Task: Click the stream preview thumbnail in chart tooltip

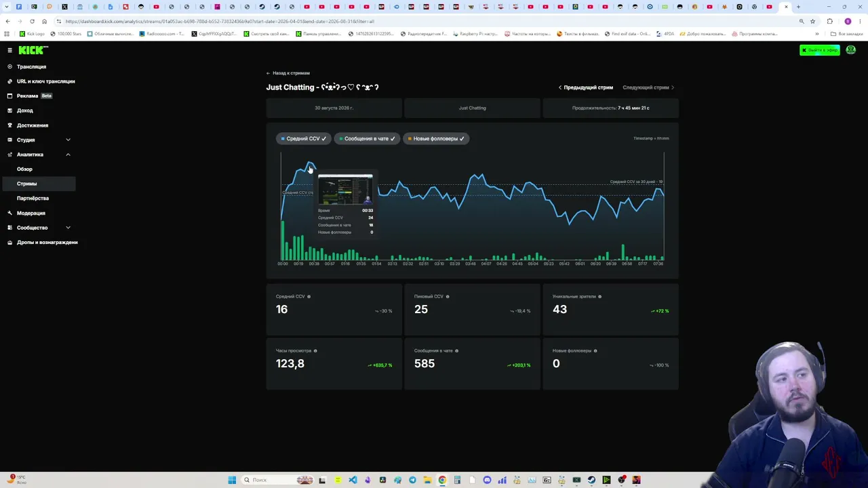Action: [345, 190]
